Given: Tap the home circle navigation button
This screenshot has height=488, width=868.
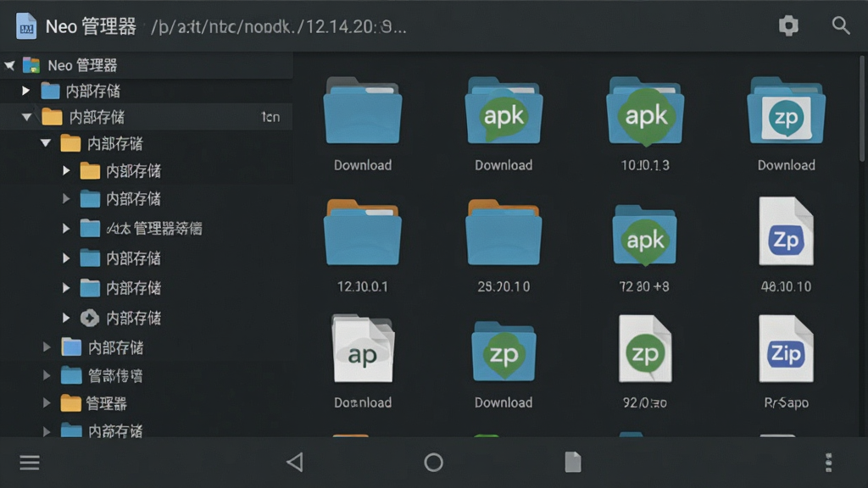Looking at the screenshot, I should coord(433,462).
